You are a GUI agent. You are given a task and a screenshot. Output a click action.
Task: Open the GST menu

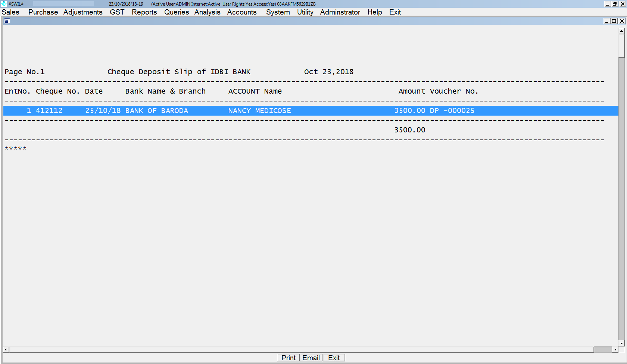coord(117,12)
